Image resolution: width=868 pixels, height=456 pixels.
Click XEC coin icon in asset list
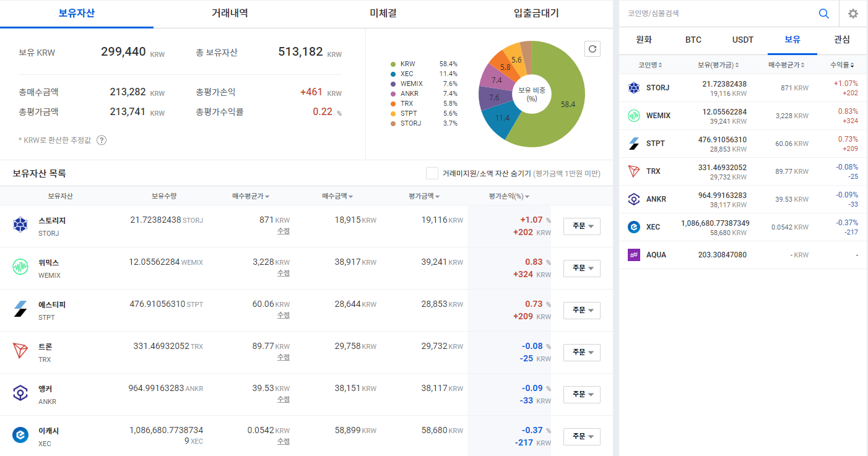[x=20, y=436]
